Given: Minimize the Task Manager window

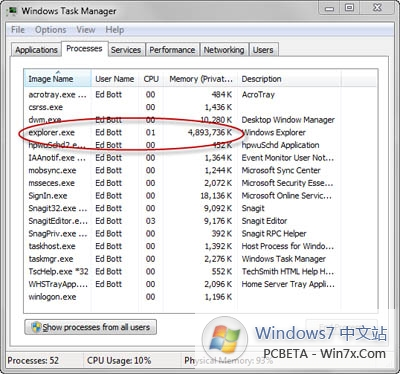Looking at the screenshot, I should coord(329,8).
